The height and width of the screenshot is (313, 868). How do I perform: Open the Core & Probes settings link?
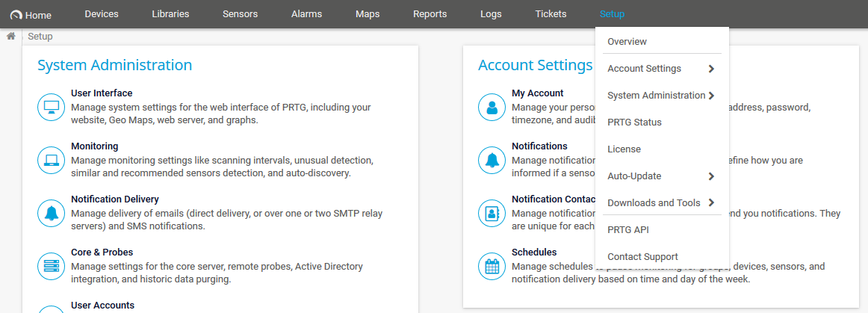(102, 252)
